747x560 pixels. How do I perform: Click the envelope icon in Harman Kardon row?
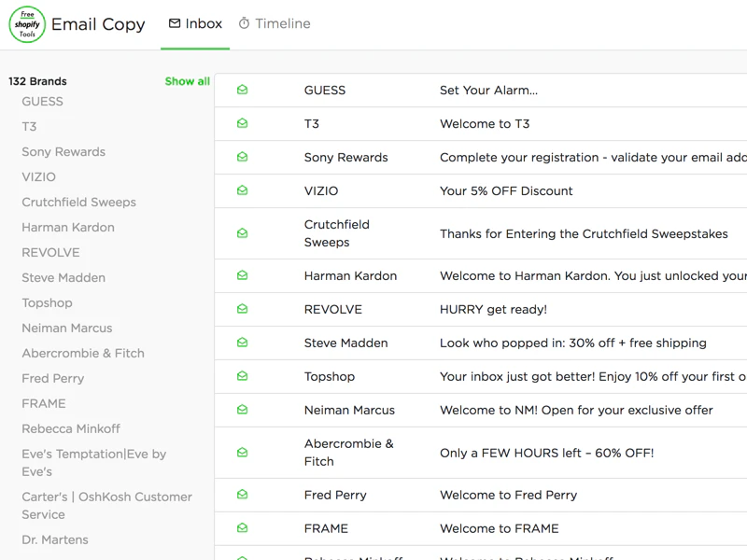click(x=243, y=275)
